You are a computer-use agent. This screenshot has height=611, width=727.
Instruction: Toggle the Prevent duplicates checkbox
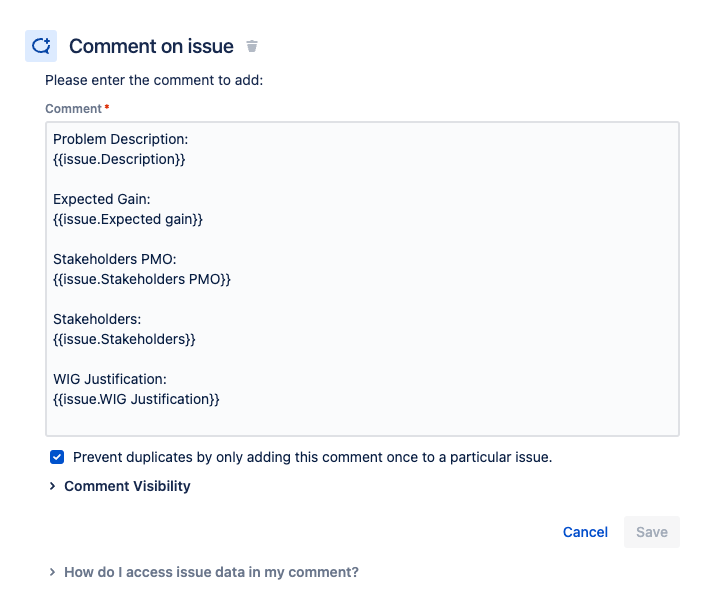point(57,457)
